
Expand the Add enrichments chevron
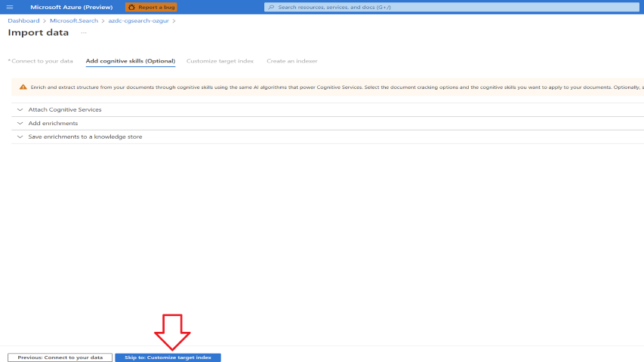tap(20, 123)
